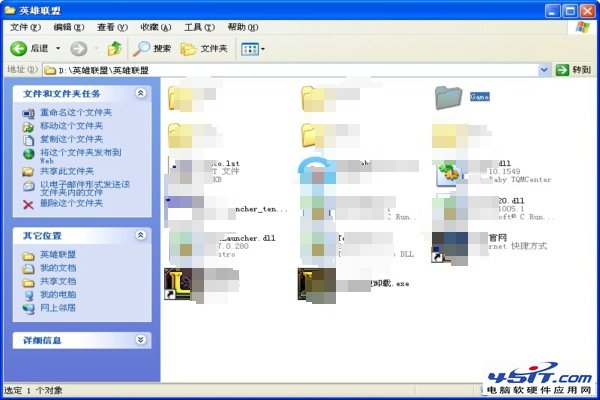Click 以电子邮件形式发送 task link

tap(85, 188)
